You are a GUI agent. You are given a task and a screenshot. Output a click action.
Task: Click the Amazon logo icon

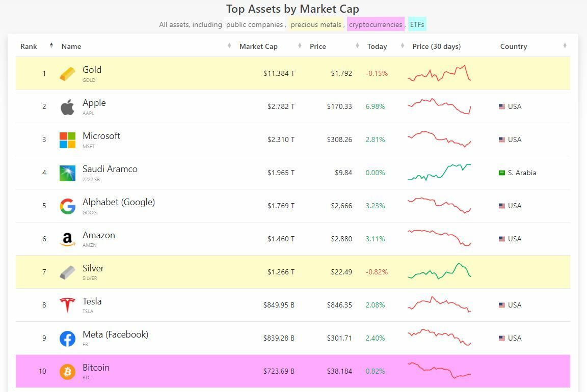coord(67,239)
